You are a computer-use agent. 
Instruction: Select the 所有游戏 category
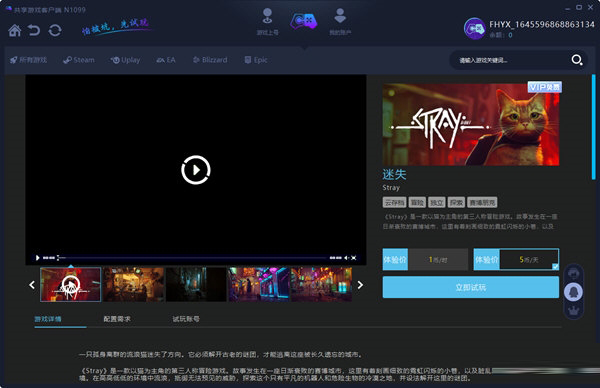28,60
